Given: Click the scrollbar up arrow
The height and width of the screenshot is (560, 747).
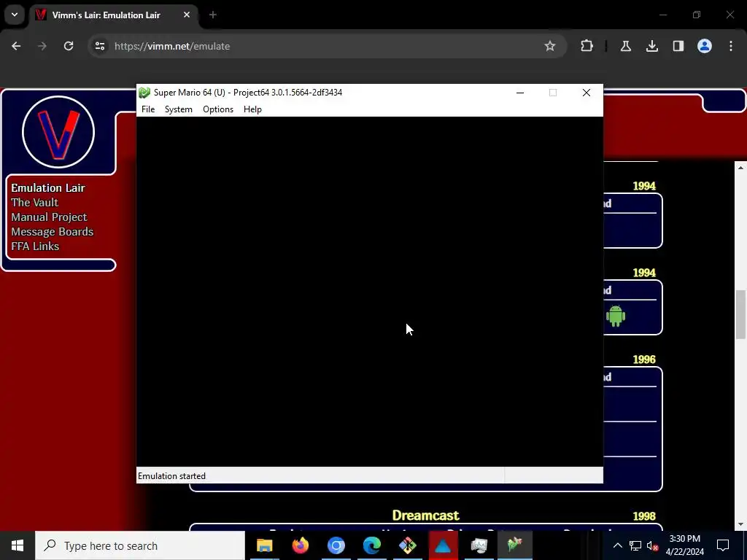Looking at the screenshot, I should tap(740, 167).
